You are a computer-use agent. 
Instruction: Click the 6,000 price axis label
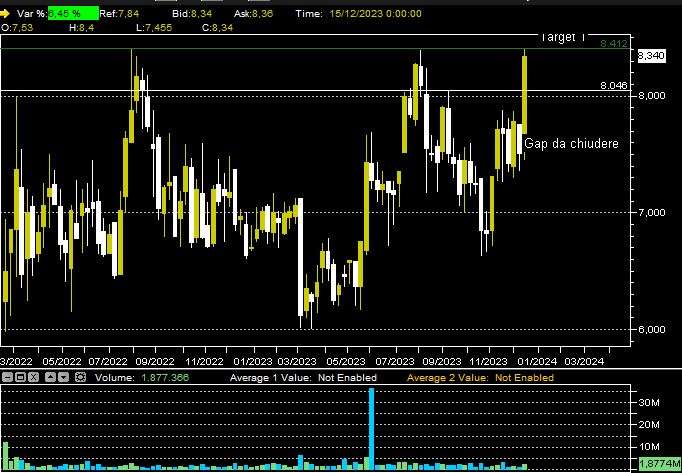tap(652, 329)
